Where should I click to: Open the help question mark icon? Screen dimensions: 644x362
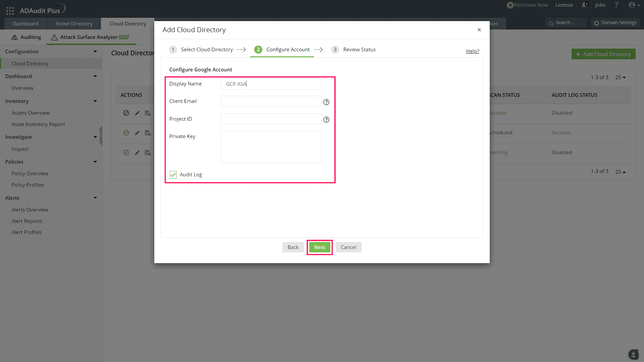tap(616, 5)
